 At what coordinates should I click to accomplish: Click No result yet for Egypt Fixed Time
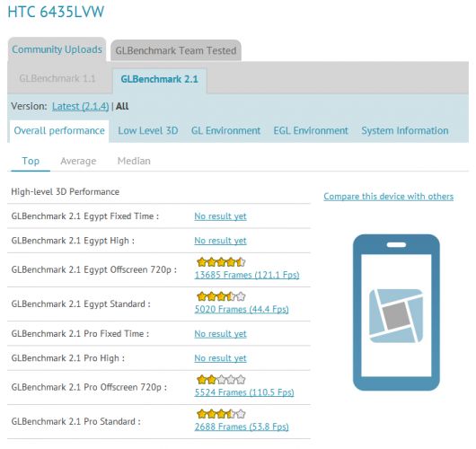tap(220, 216)
